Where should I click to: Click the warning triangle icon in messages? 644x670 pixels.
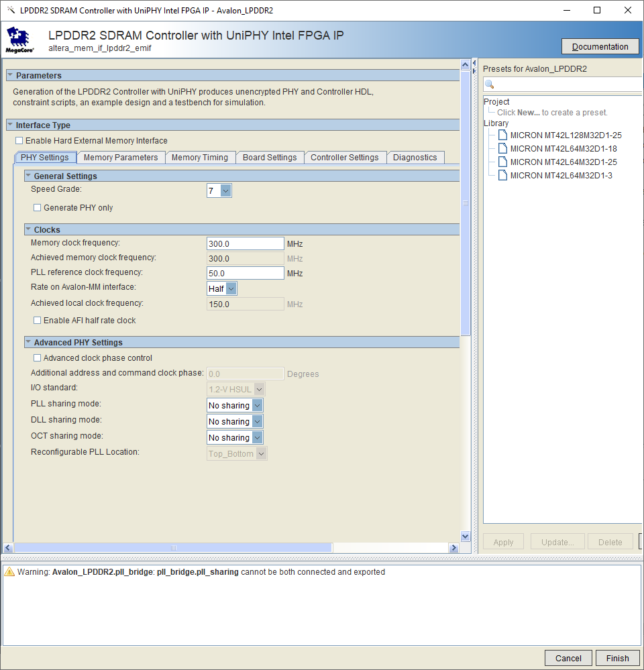[x=9, y=571]
